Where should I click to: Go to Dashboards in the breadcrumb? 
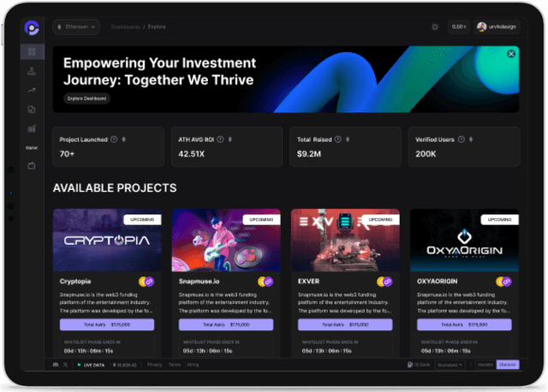(x=126, y=27)
